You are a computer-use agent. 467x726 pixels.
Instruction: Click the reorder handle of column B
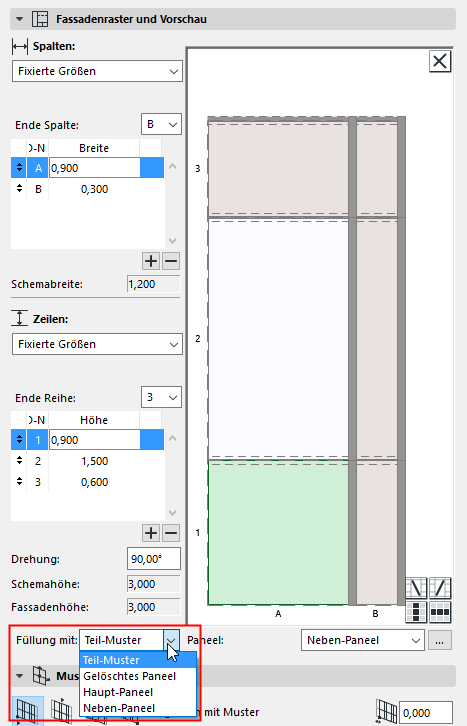[x=19, y=188]
